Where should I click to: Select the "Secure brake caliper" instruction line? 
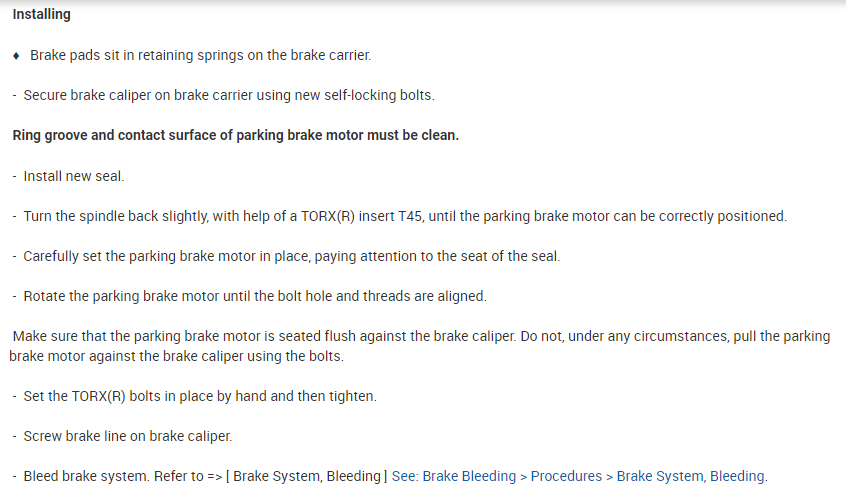tap(228, 95)
